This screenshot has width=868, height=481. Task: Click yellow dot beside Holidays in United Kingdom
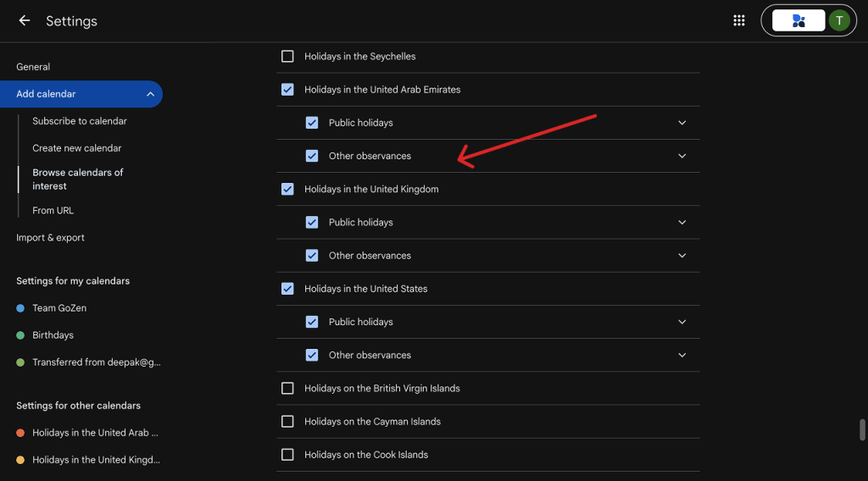pos(20,460)
